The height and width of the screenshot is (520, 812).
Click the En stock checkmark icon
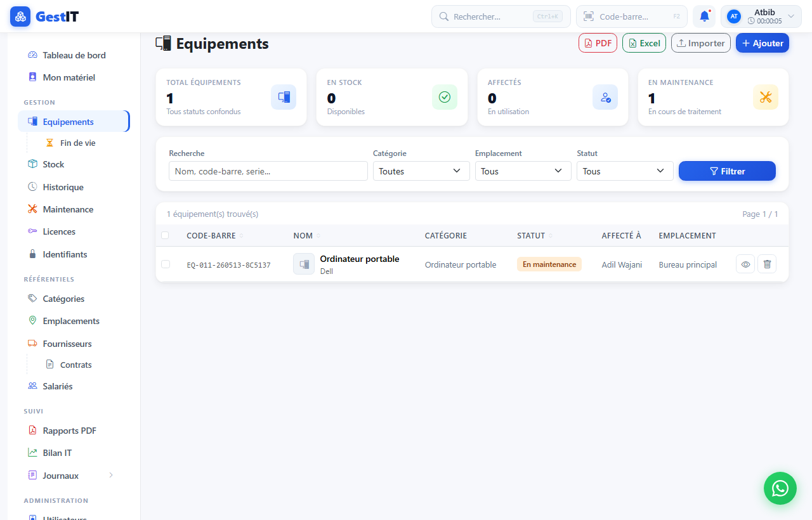(445, 97)
